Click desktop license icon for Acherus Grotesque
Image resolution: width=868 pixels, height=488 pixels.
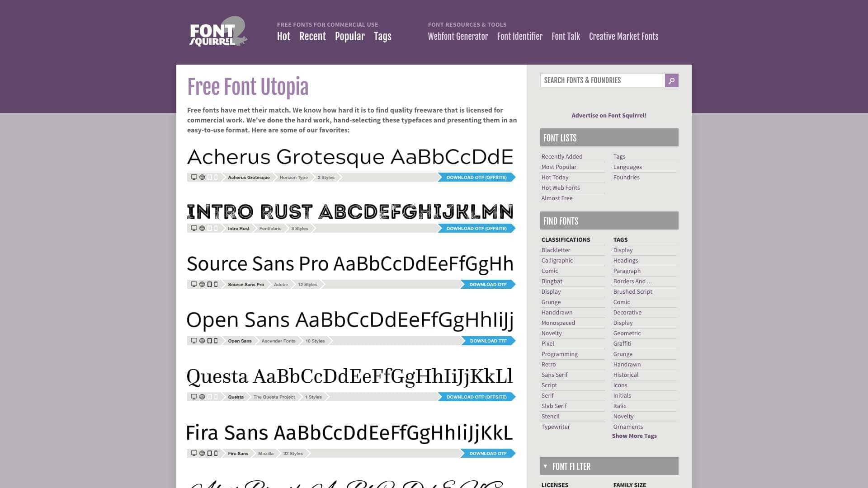click(194, 177)
